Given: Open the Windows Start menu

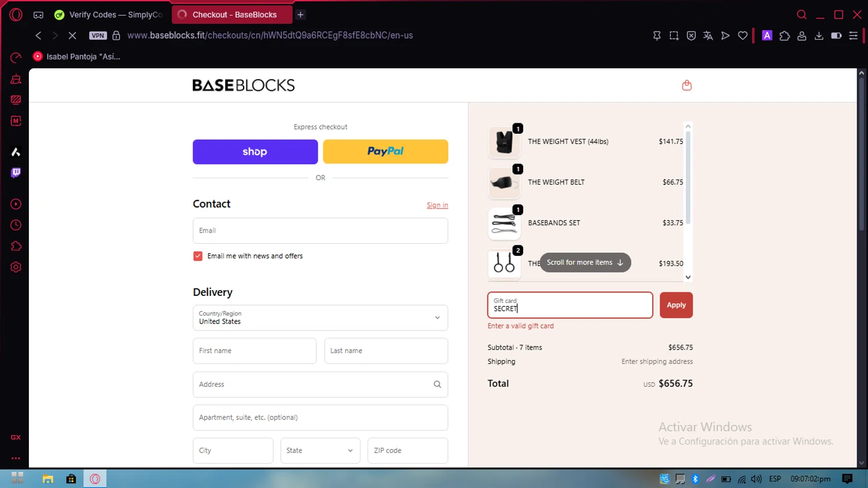Looking at the screenshot, I should click(17, 478).
